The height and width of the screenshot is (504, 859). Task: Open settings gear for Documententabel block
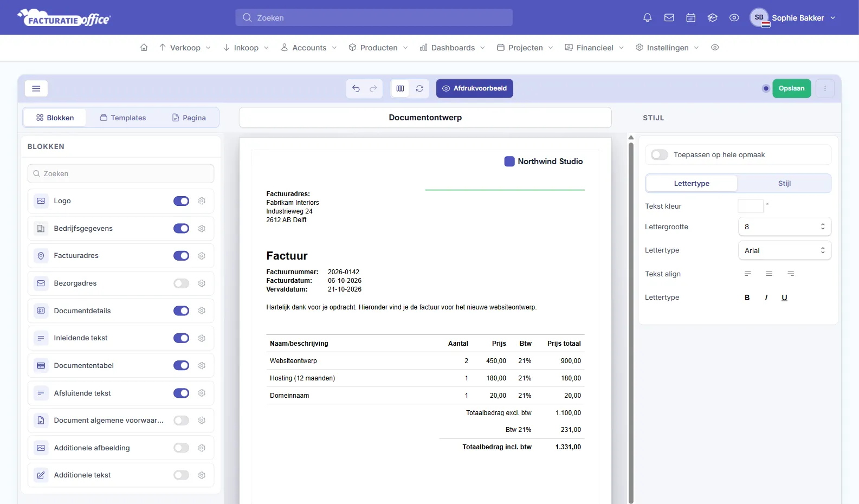point(202,366)
